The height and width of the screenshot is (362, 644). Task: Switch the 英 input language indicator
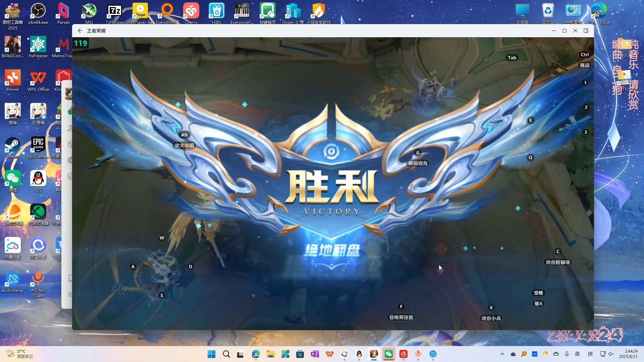pos(577,354)
